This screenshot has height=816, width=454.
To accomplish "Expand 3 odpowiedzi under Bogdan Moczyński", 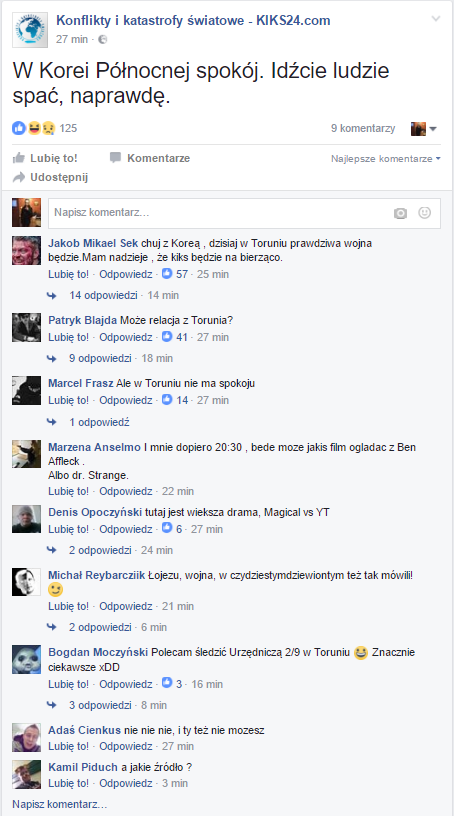I will [100, 705].
